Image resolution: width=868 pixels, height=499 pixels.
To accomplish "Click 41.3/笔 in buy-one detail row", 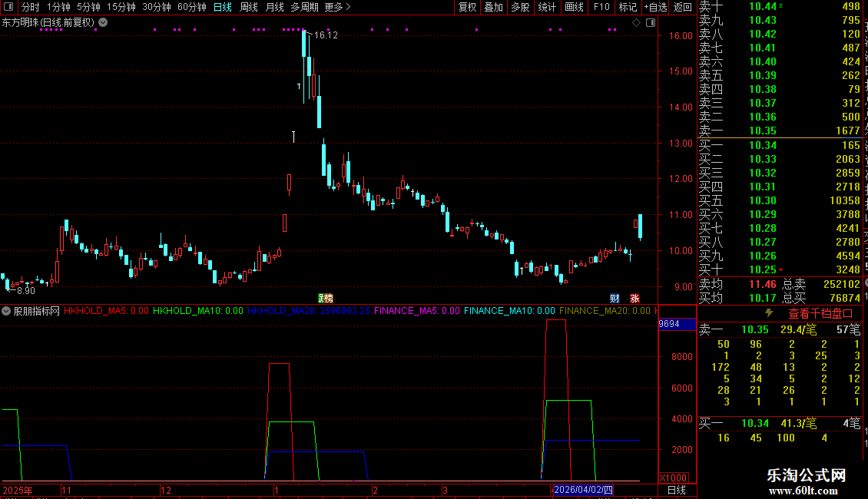I will pyautogui.click(x=798, y=424).
